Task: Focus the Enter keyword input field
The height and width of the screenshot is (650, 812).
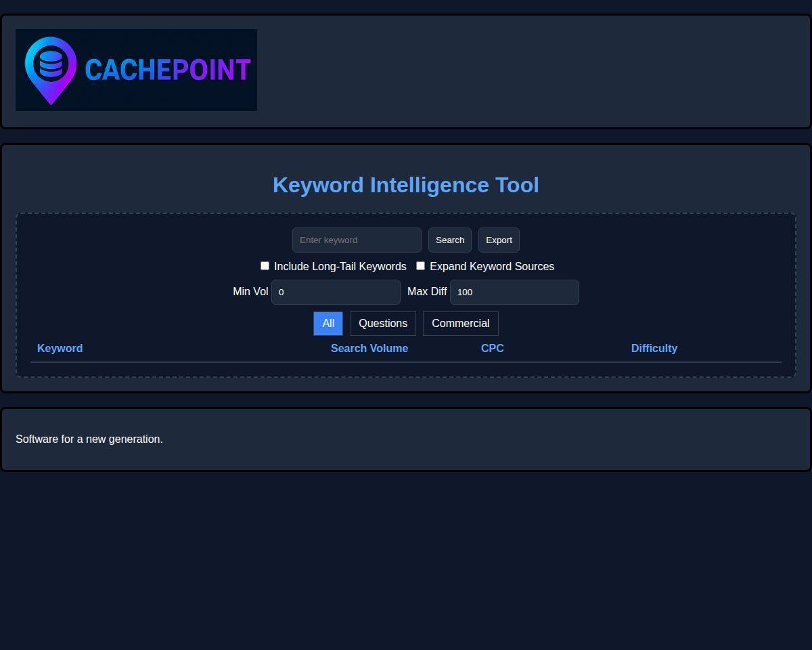Action: (x=357, y=240)
